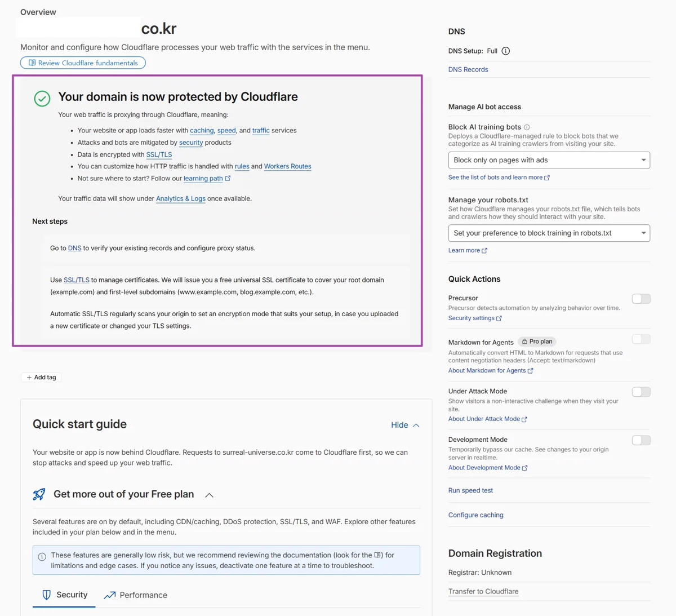Toggle Markdown for Agents switch
The image size is (676, 616).
(641, 339)
